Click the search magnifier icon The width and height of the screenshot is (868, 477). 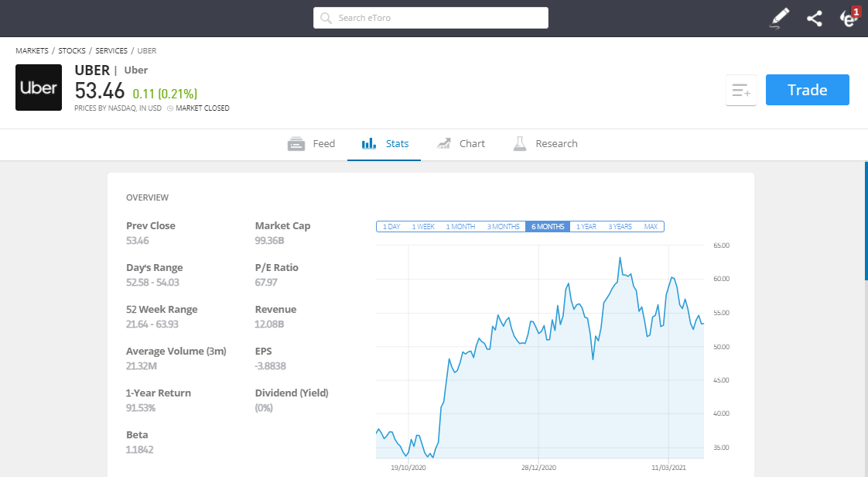point(325,17)
